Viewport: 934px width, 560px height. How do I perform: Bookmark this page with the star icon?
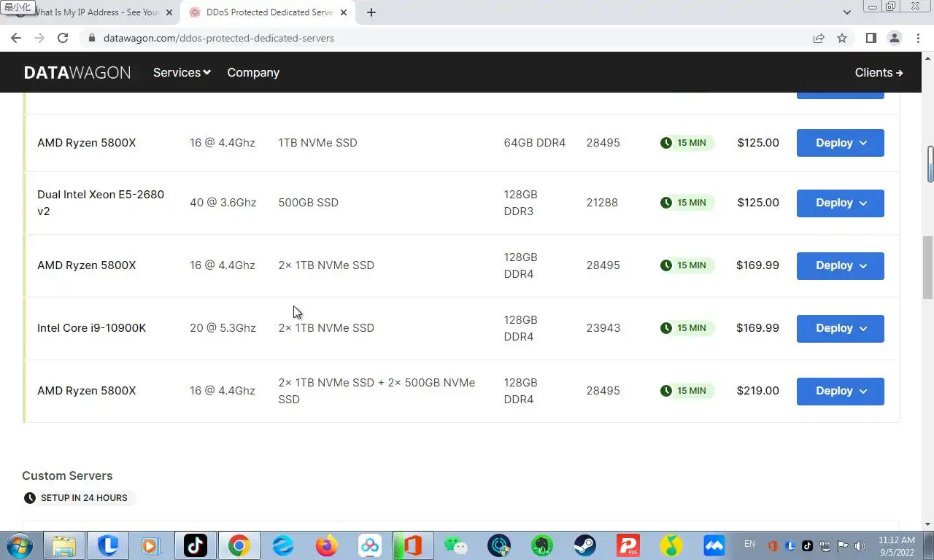(x=842, y=38)
